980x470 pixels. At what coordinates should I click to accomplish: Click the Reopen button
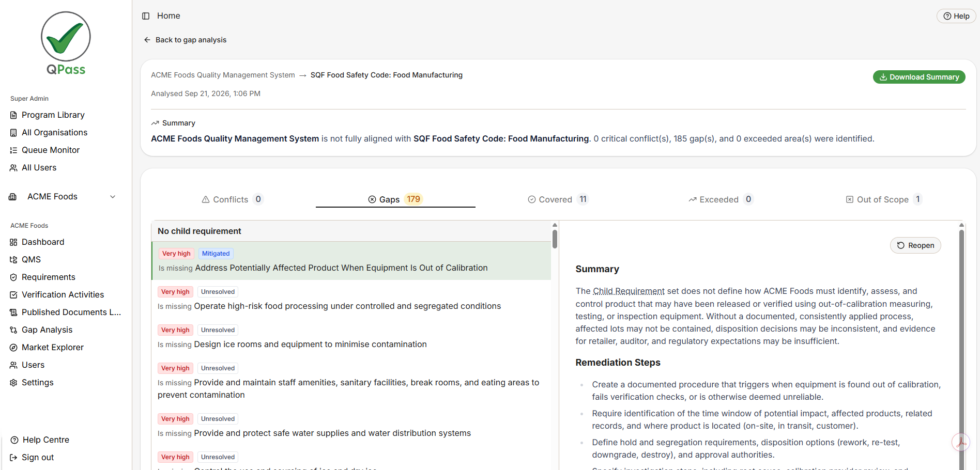tap(915, 245)
